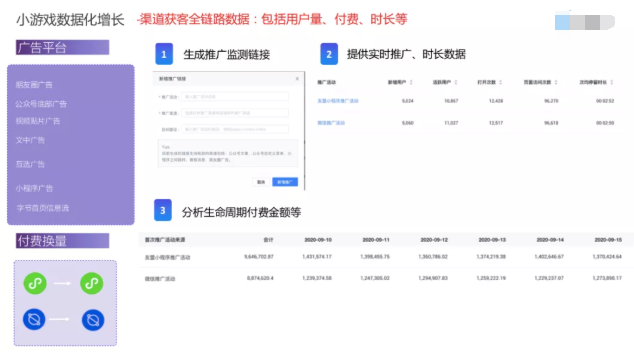Sort table by 次均停留时长 column arrows
The width and height of the screenshot is (634, 360).
pyautogui.click(x=612, y=82)
